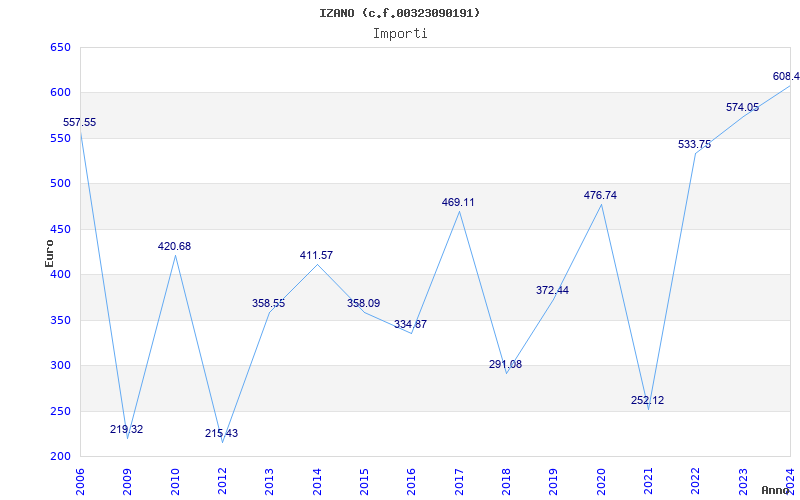Click the Anno x-axis label

coord(776,490)
